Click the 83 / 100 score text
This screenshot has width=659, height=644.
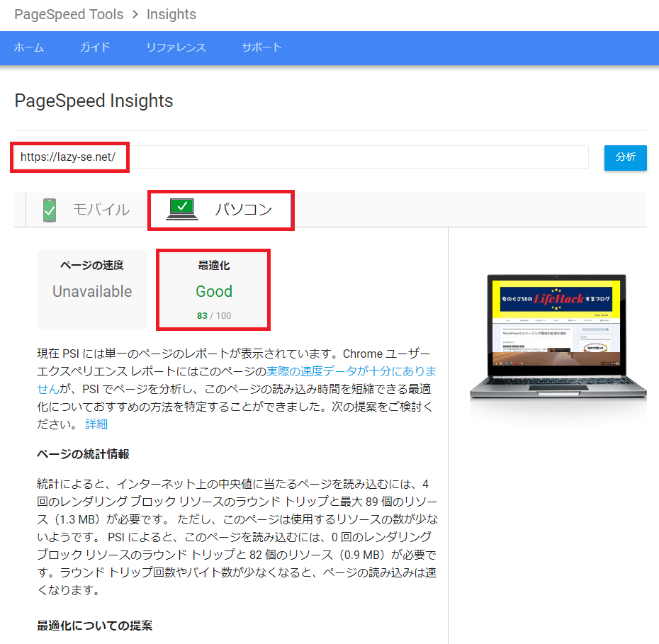coord(214,315)
